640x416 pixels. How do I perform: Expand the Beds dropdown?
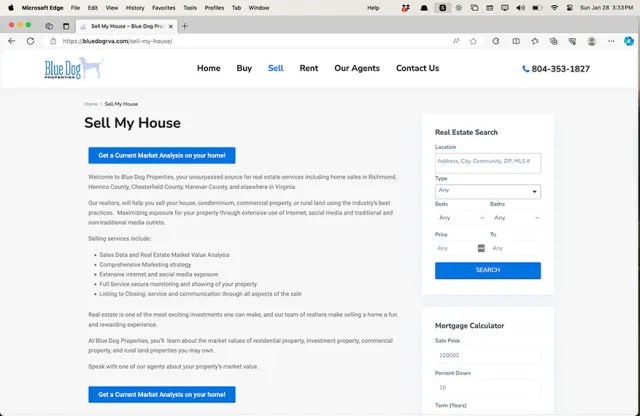pos(461,218)
